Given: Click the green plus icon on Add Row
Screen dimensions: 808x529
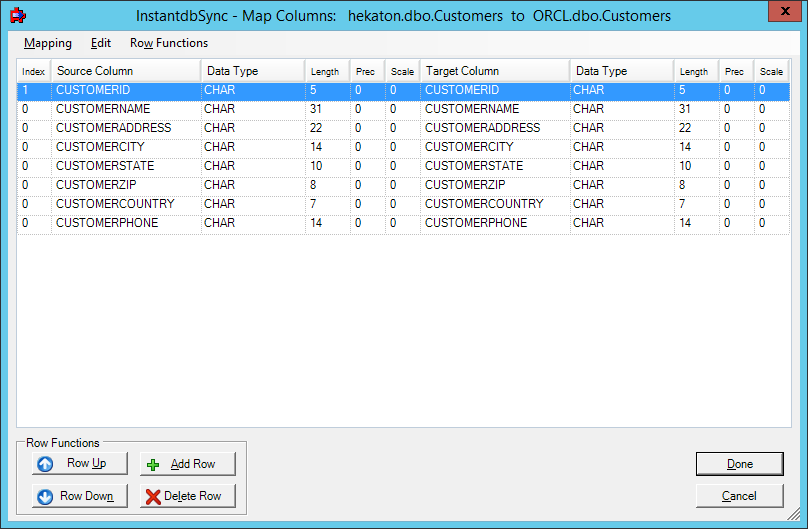Looking at the screenshot, I should click(153, 465).
